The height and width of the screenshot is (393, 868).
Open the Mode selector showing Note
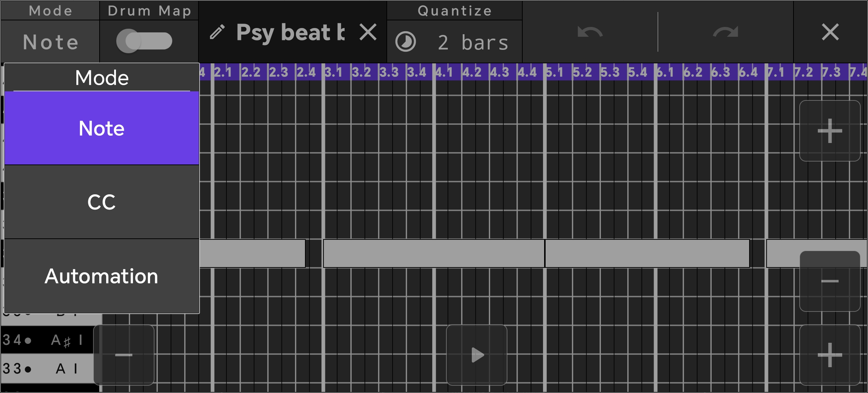[x=51, y=42]
